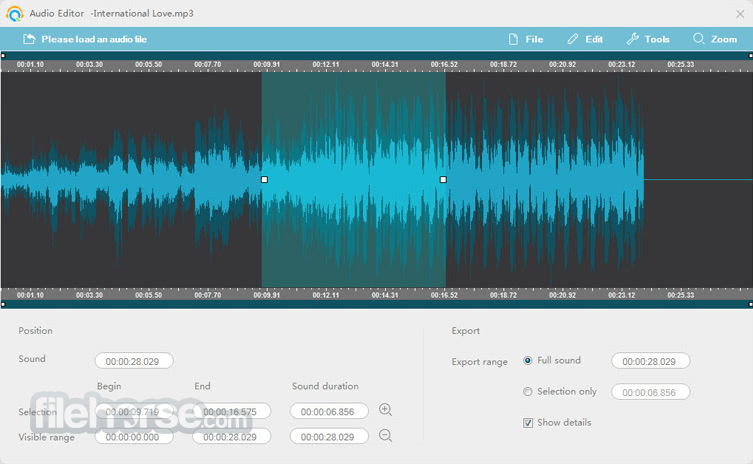This screenshot has height=464, width=753.
Task: Click the load audio file icon
Action: [x=29, y=39]
